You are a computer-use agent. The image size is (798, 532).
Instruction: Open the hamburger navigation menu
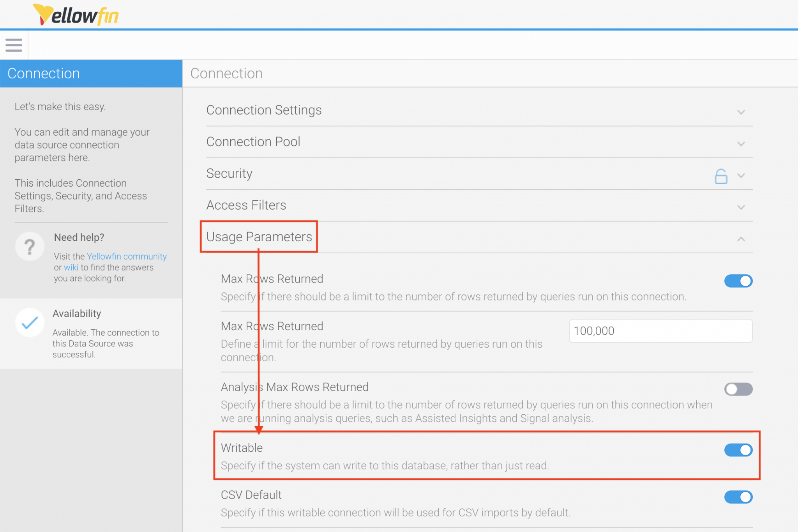tap(14, 45)
